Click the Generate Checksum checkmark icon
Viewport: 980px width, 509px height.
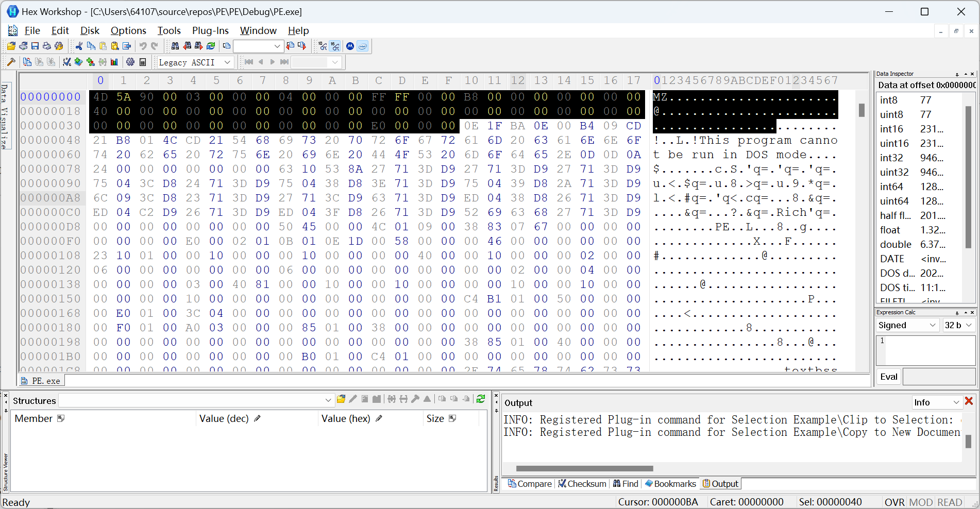tap(67, 62)
